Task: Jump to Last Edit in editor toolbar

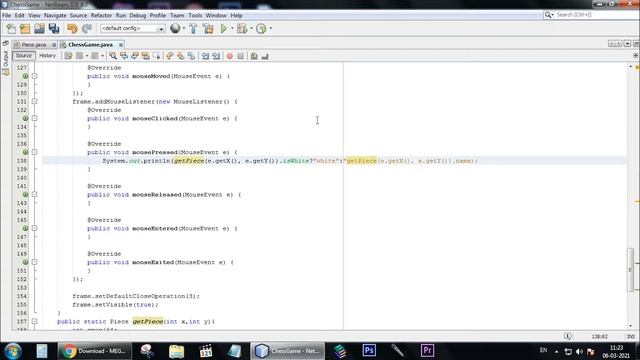Action: pos(68,56)
